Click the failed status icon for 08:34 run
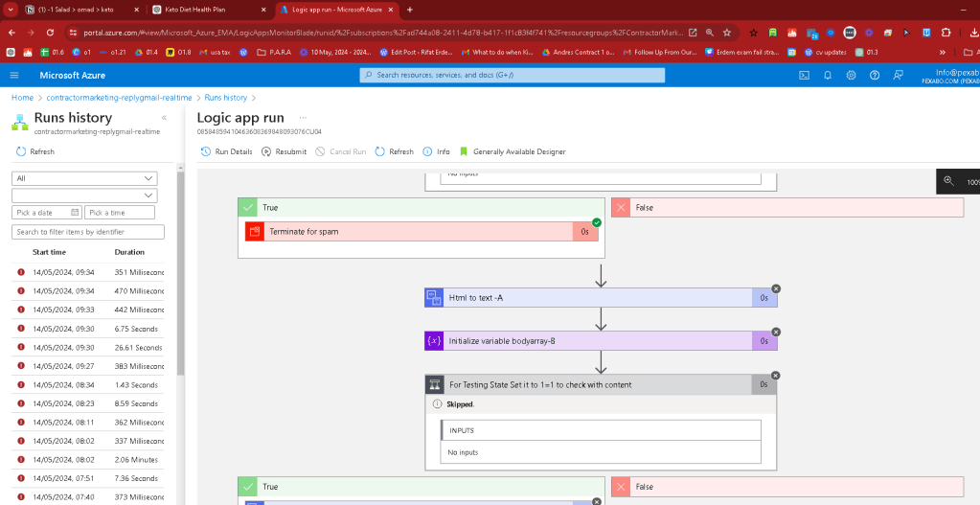 click(21, 385)
